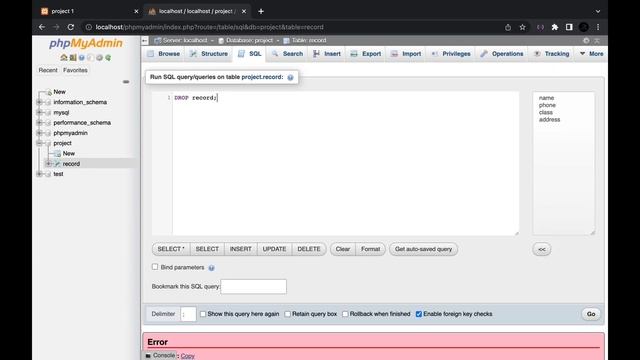
Task: Hide navigation panel using left arrow icon
Action: [x=145, y=40]
